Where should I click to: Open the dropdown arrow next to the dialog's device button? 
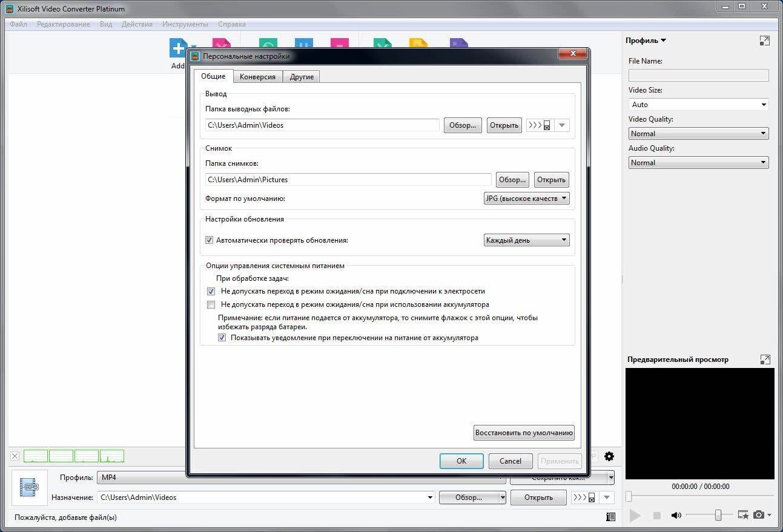pyautogui.click(x=562, y=125)
